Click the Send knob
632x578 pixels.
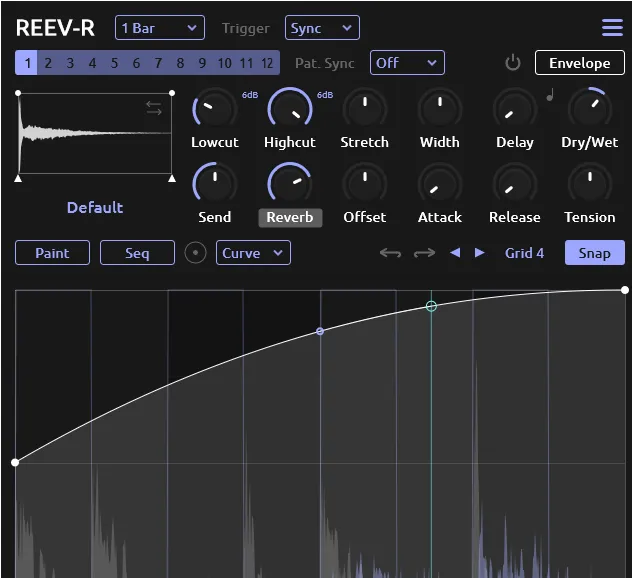214,184
